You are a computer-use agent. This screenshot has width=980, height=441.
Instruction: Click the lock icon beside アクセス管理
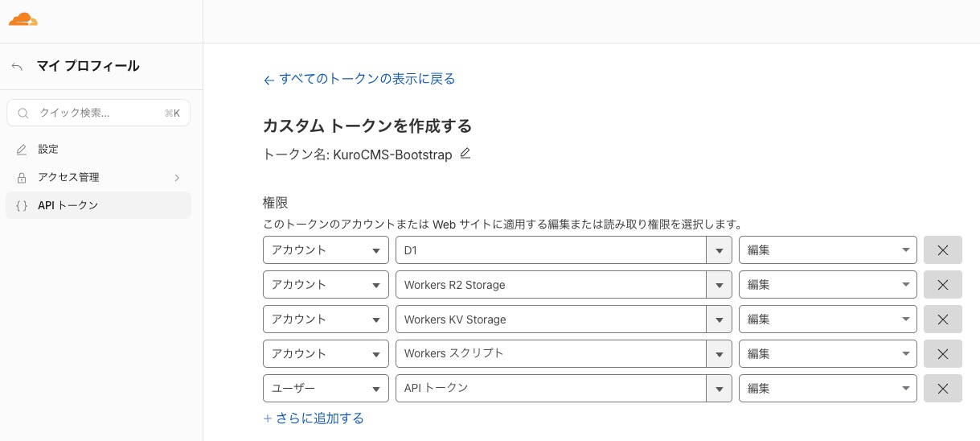click(x=22, y=177)
